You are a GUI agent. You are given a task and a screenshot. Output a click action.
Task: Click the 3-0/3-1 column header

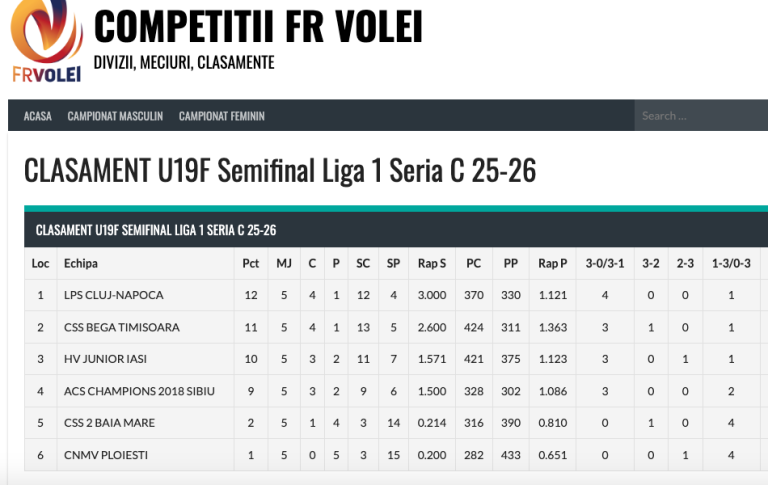click(605, 264)
